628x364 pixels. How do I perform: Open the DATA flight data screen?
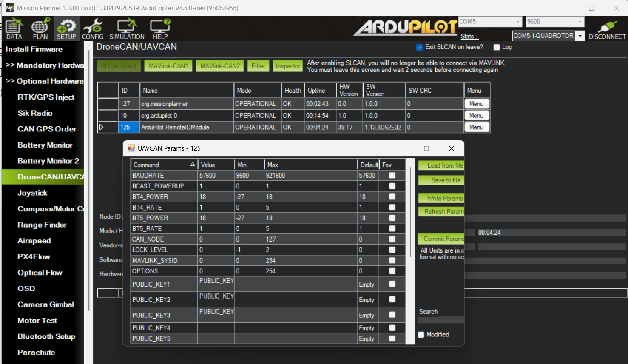[x=14, y=29]
